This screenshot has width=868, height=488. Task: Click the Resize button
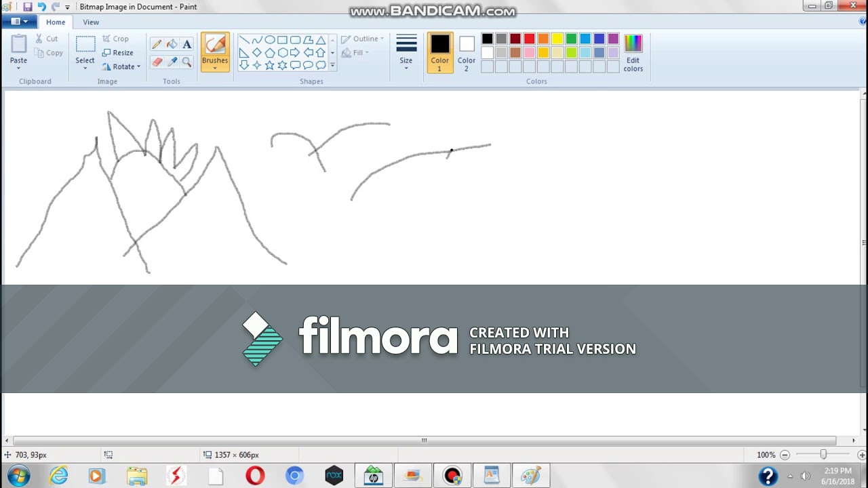point(117,52)
